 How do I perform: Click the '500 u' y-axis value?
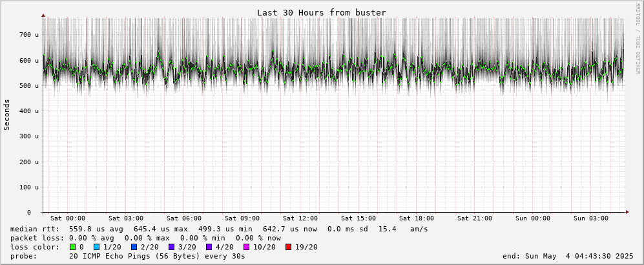point(29,86)
